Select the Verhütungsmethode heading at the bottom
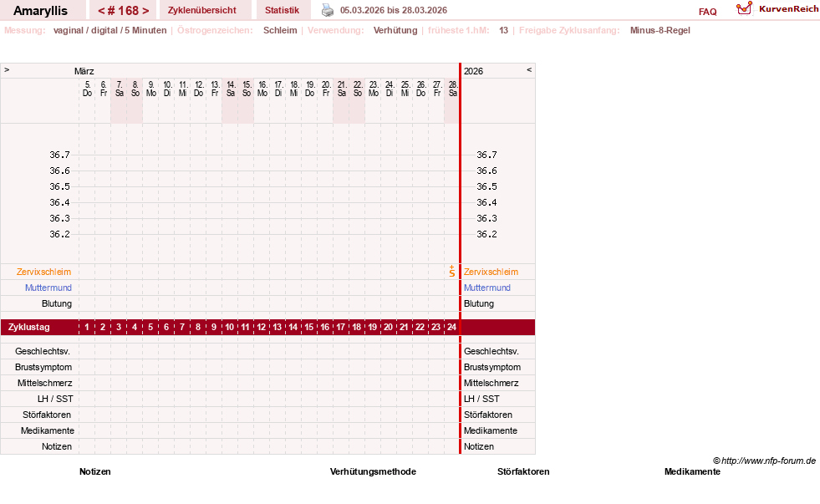The width and height of the screenshot is (820, 504). coord(373,471)
